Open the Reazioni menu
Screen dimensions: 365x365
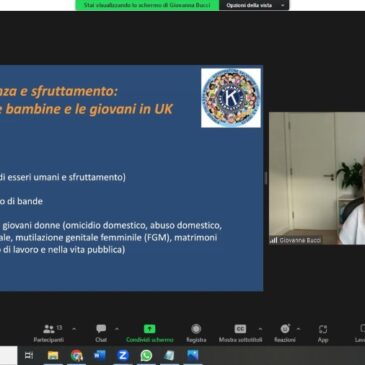[285, 333]
